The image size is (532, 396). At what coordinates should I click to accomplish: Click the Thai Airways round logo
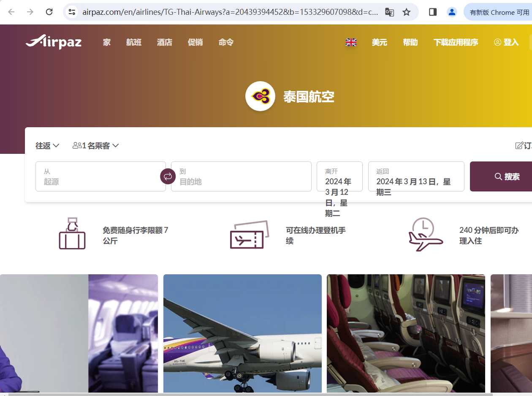[x=261, y=96]
